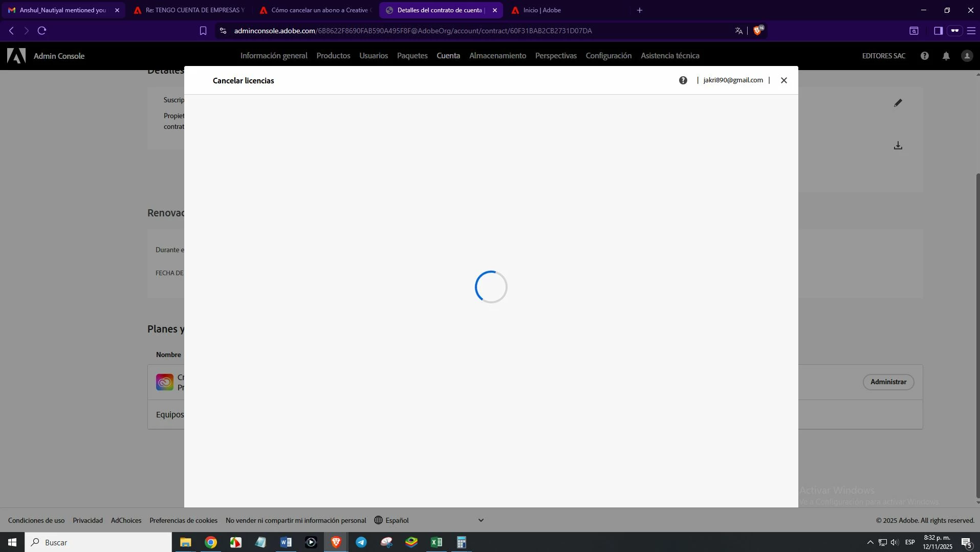Open Preferencias de cookies link

point(183,520)
